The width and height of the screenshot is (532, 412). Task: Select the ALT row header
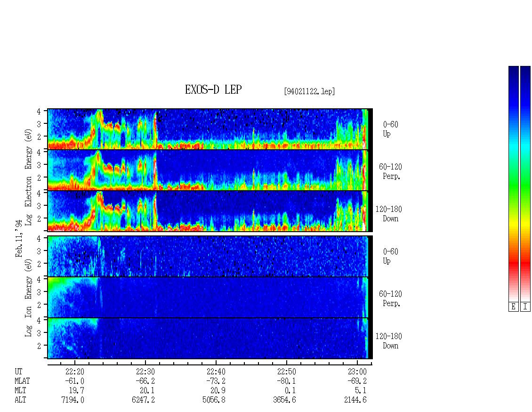point(20,400)
